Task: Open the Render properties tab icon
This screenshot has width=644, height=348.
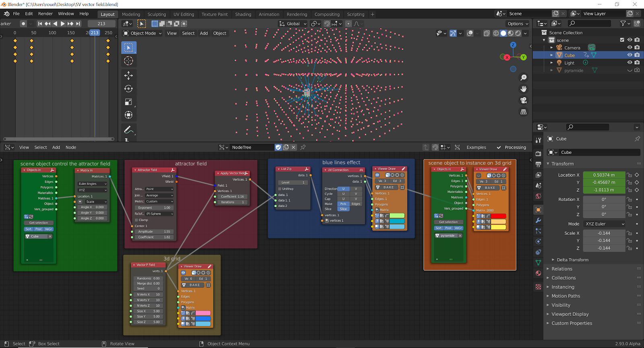Action: click(x=538, y=153)
